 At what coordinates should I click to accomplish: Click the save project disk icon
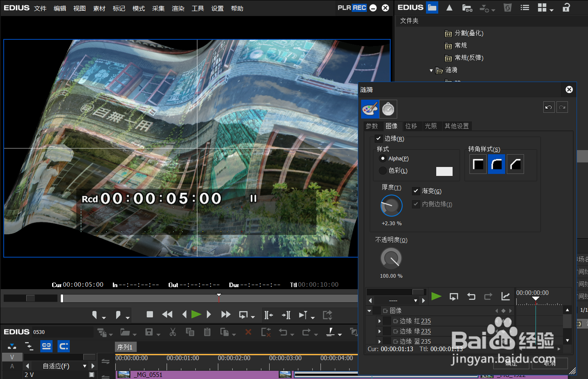pos(149,332)
